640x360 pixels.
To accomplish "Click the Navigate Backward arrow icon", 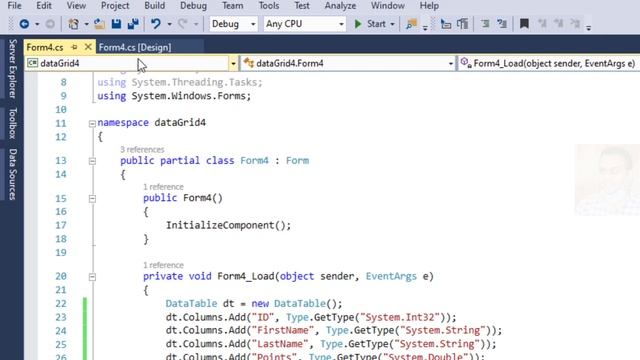I will pyautogui.click(x=24, y=24).
